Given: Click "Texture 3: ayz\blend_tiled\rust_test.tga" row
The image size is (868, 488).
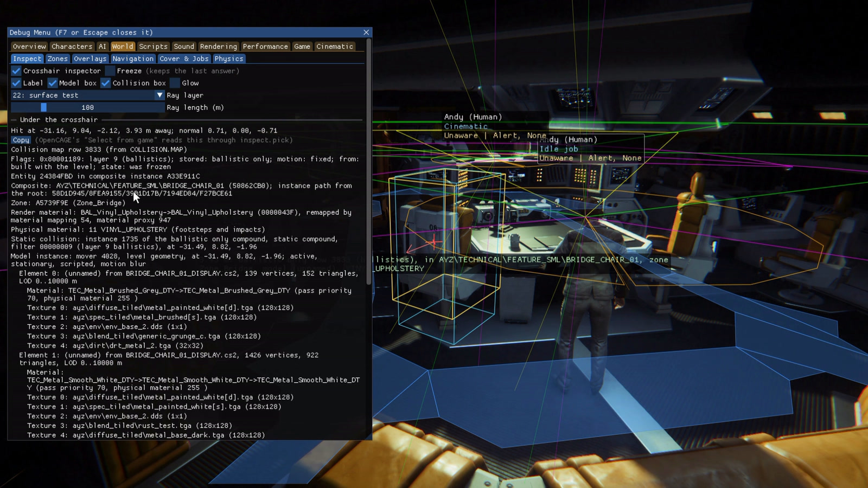Looking at the screenshot, I should point(130,426).
